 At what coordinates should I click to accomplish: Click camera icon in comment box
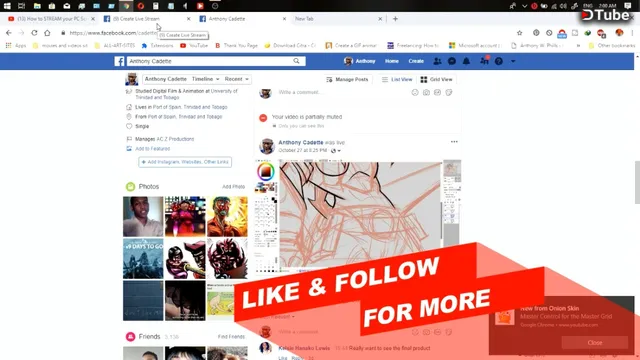click(x=426, y=93)
